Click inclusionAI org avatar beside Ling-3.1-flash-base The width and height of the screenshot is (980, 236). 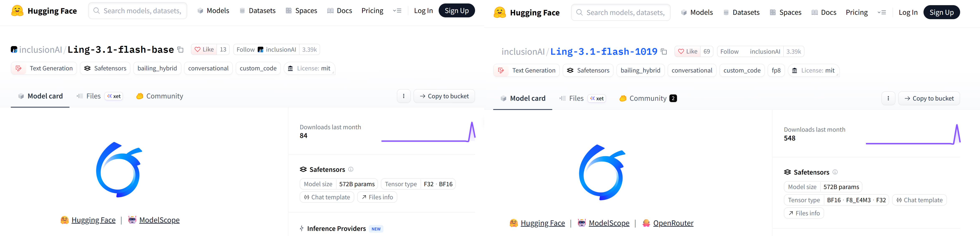14,49
